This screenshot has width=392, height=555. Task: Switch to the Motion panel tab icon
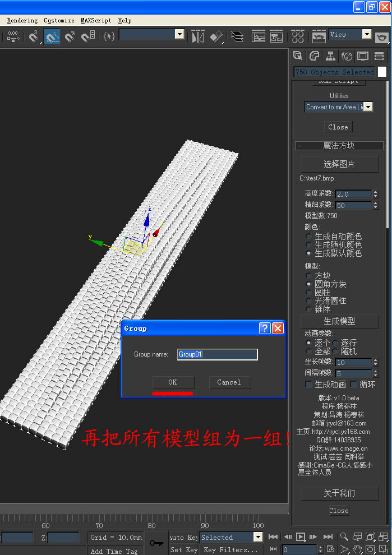(x=347, y=56)
